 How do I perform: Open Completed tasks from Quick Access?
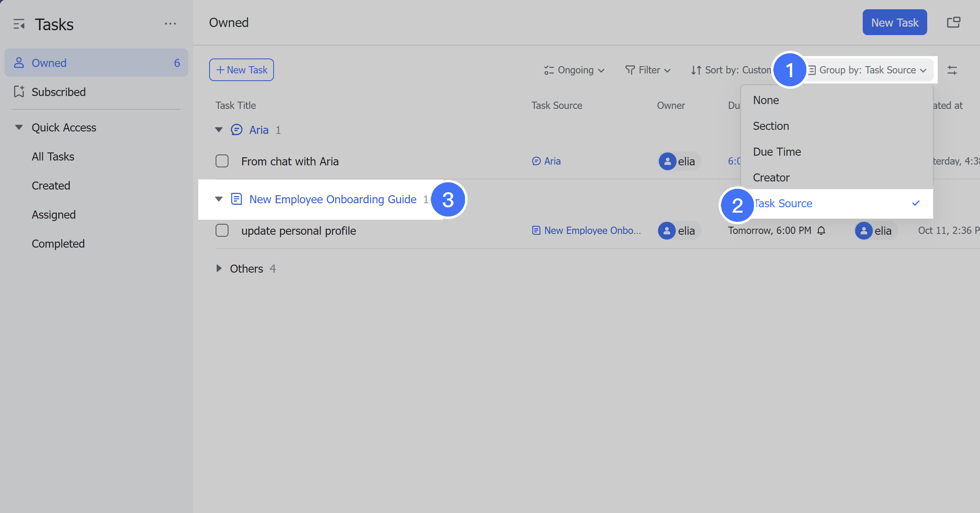tap(58, 243)
